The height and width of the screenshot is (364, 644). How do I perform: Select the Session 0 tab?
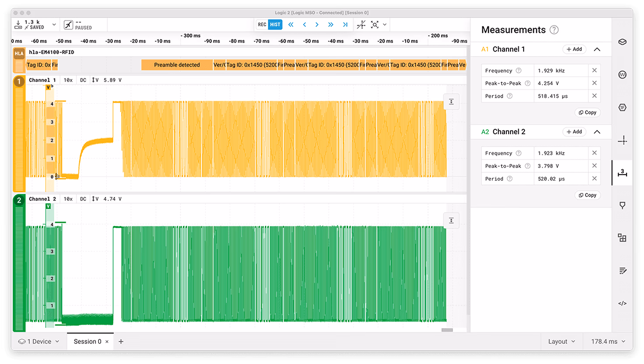88,341
